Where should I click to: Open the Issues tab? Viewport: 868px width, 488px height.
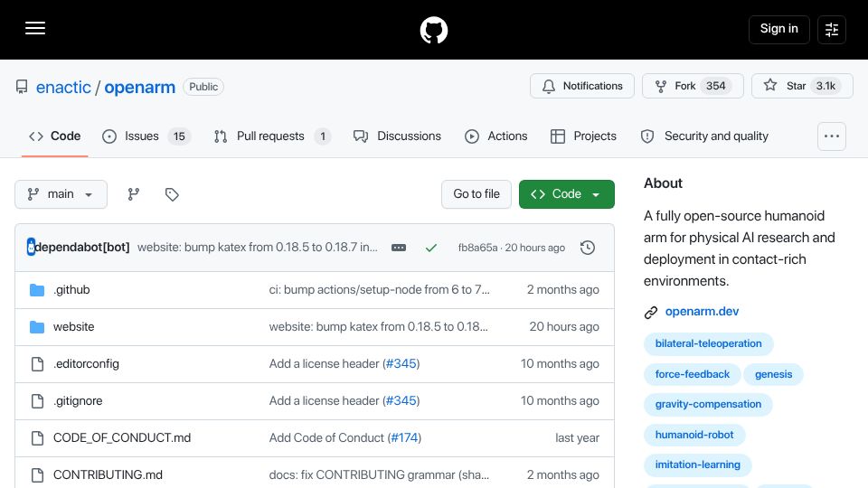(x=146, y=136)
